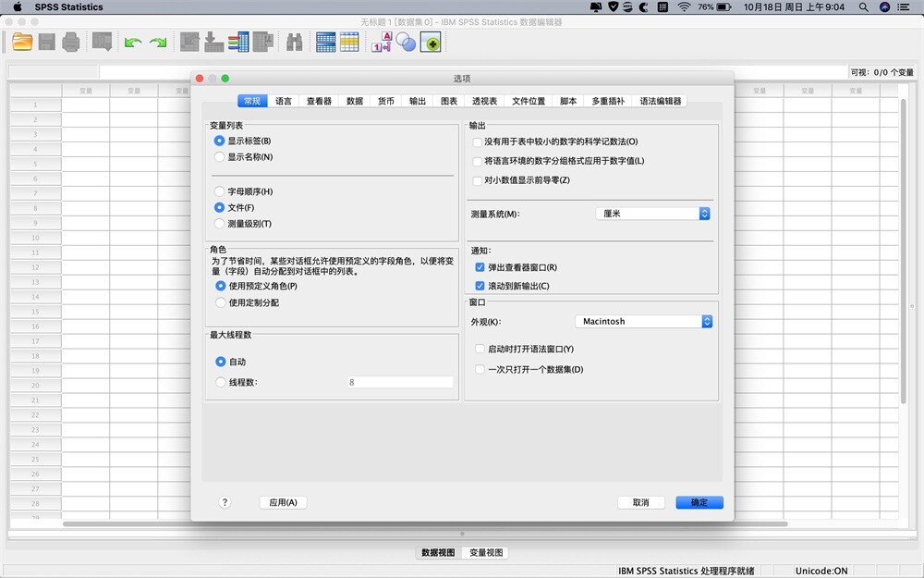This screenshot has width=924, height=578.
Task: Click the Print toolbar icon
Action: (x=71, y=42)
